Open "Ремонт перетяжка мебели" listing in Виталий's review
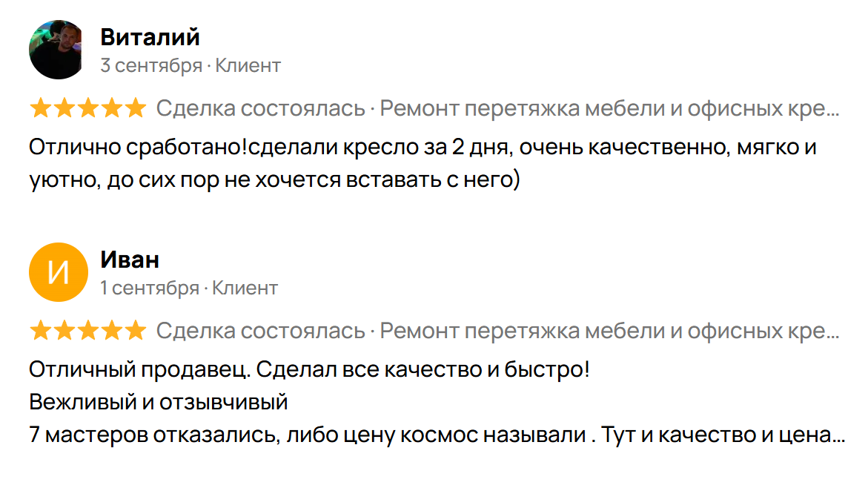Viewport: 868px width, 488px height. [608, 109]
